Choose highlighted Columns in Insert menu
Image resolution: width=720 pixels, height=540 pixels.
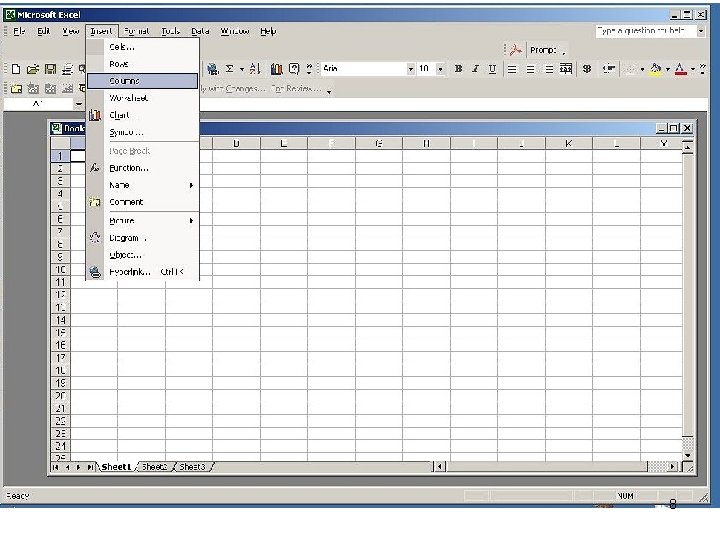pos(143,81)
